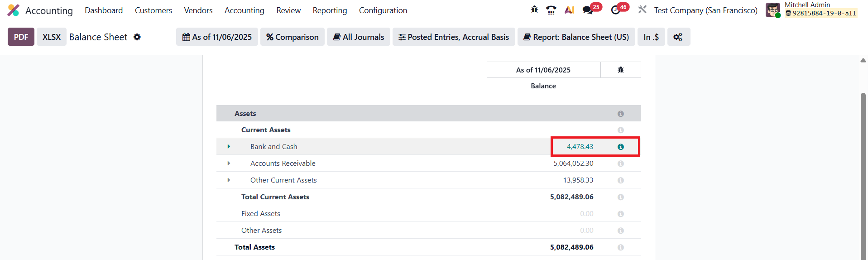Expand the Bank and Cash row
Viewport: 868px width, 260px height.
pos(229,147)
